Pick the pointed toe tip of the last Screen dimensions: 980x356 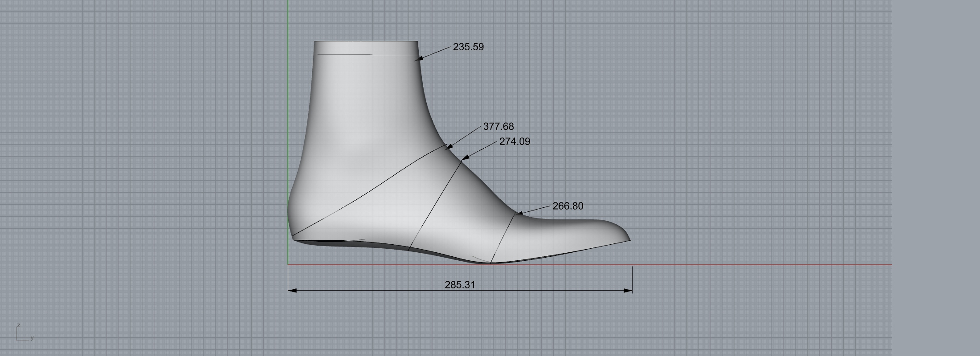(629, 239)
